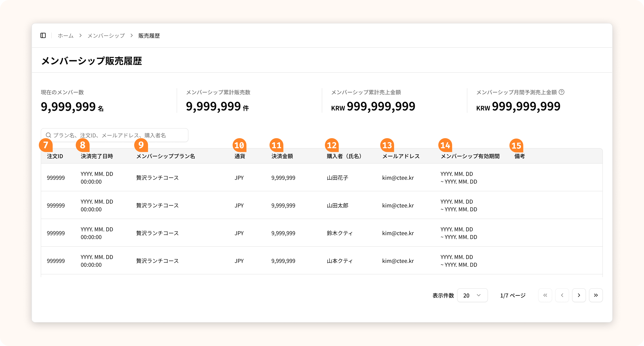Click the 決済金額 column header
Image resolution: width=644 pixels, height=346 pixels.
click(282, 156)
